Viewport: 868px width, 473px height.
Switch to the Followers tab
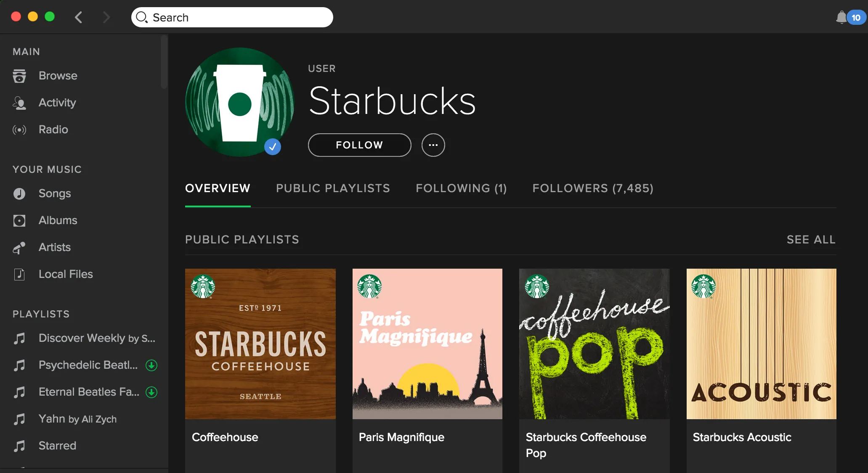(x=593, y=188)
